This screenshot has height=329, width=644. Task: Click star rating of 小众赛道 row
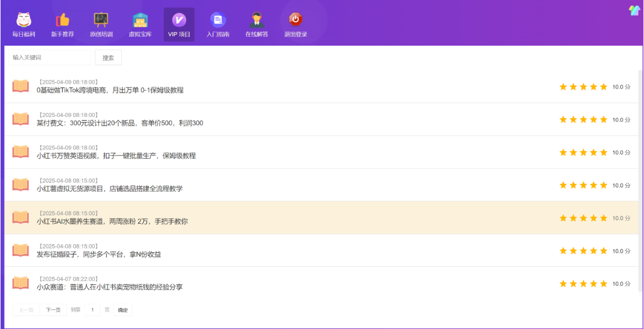coord(583,284)
